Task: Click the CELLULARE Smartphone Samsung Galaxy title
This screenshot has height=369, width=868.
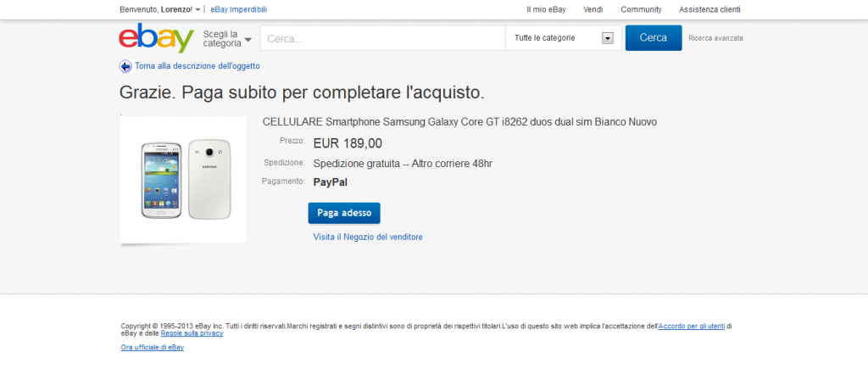Action: [459, 122]
